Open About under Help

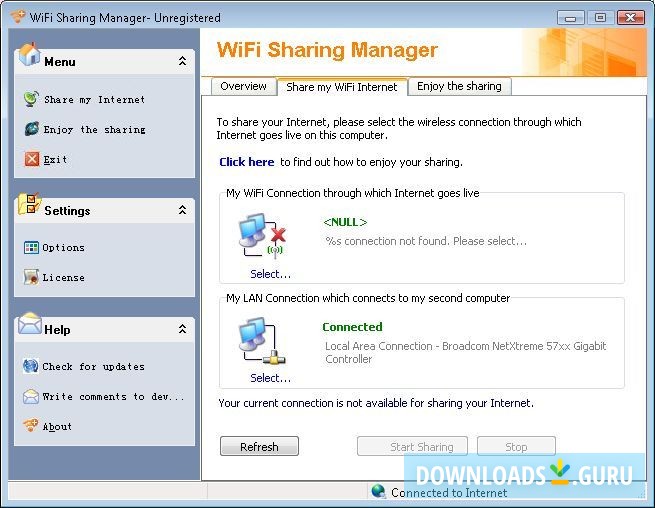pyautogui.click(x=57, y=427)
